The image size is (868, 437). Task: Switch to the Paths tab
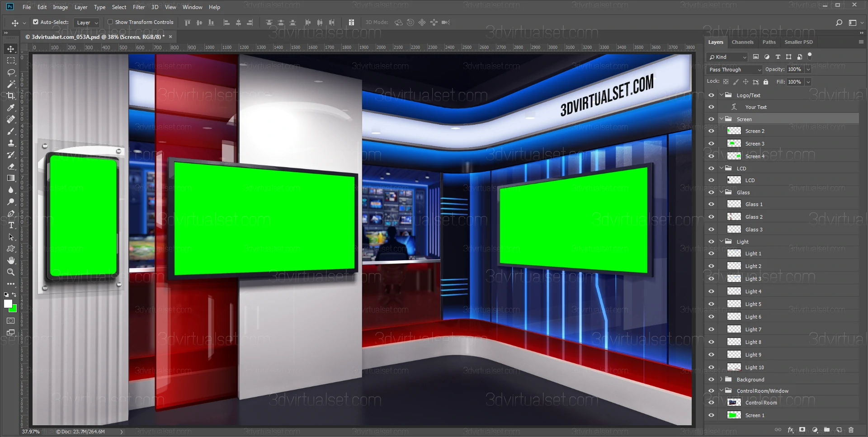pos(769,42)
